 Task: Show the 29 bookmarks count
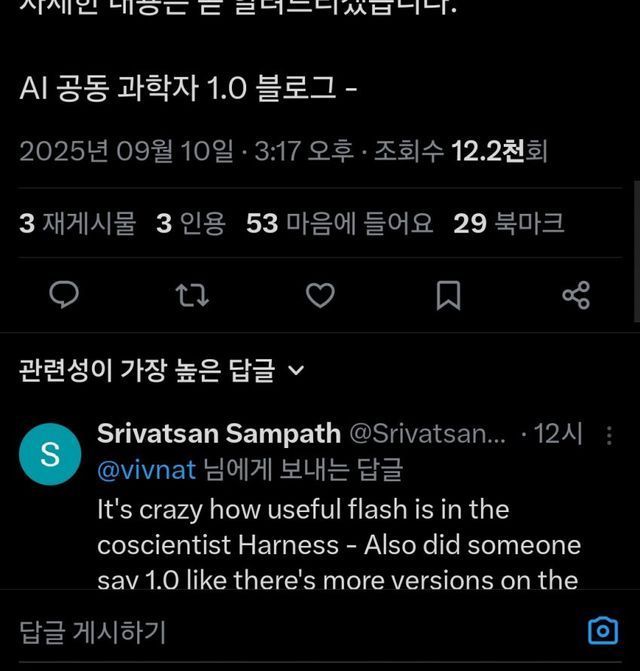click(x=508, y=223)
